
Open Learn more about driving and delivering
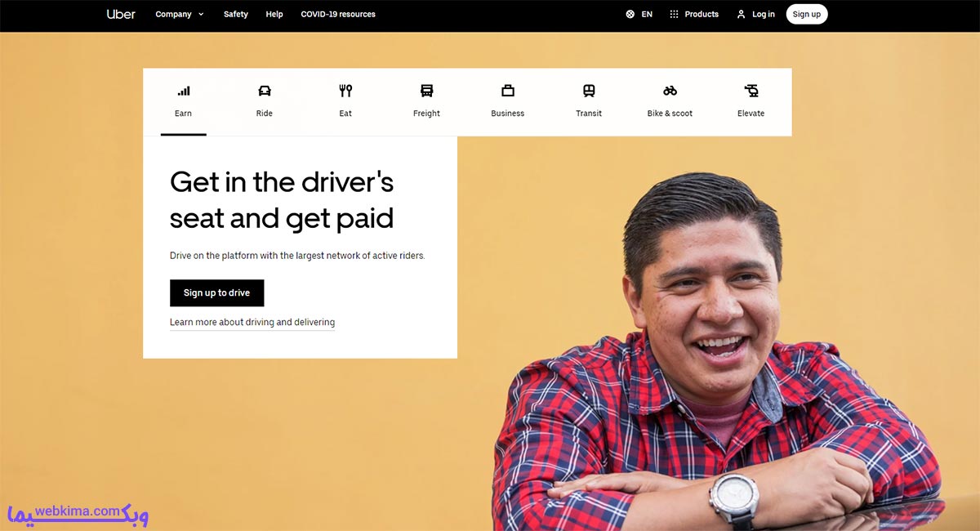pos(252,322)
